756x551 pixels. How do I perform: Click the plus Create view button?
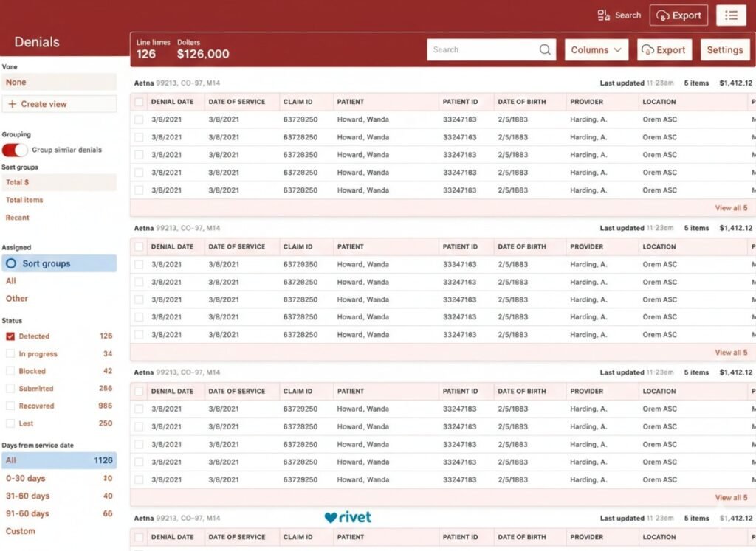(59, 104)
